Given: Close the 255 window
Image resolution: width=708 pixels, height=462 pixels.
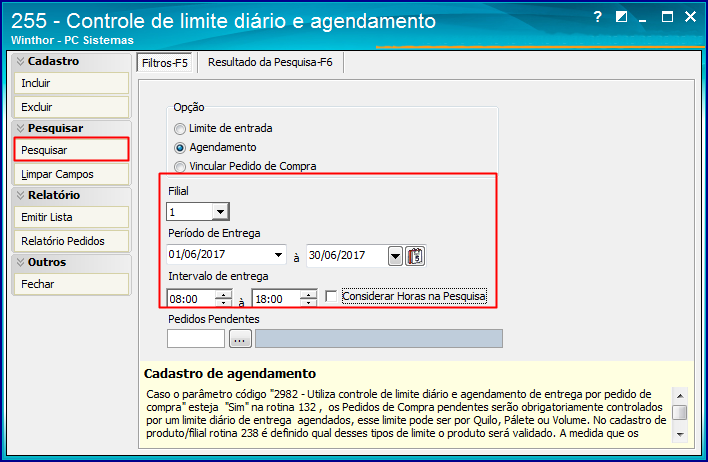Looking at the screenshot, I should pos(690,17).
